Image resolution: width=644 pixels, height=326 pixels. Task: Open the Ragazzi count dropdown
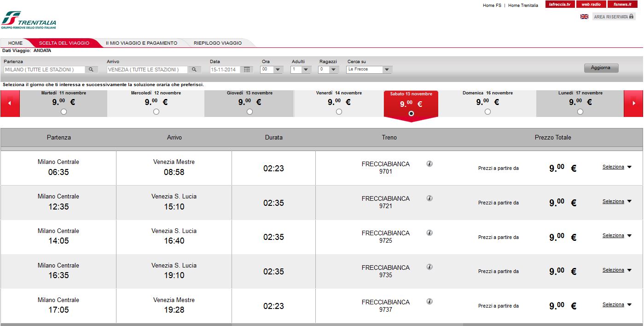[x=329, y=70]
